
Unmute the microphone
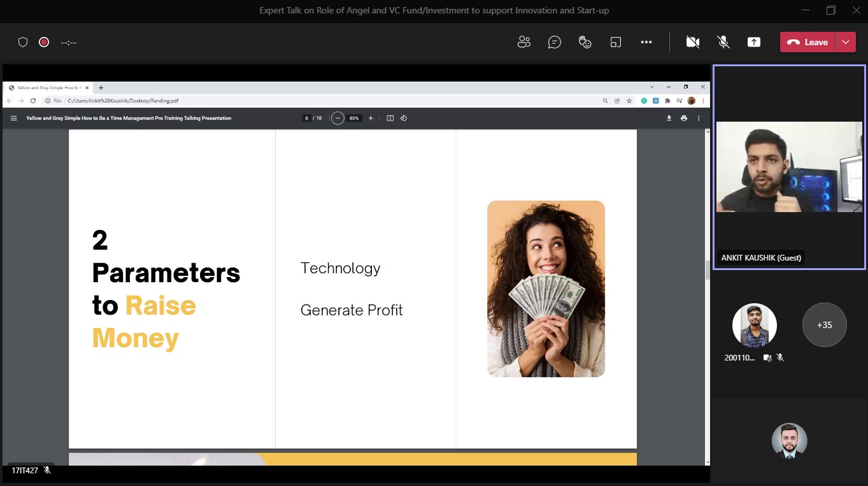[x=723, y=42]
